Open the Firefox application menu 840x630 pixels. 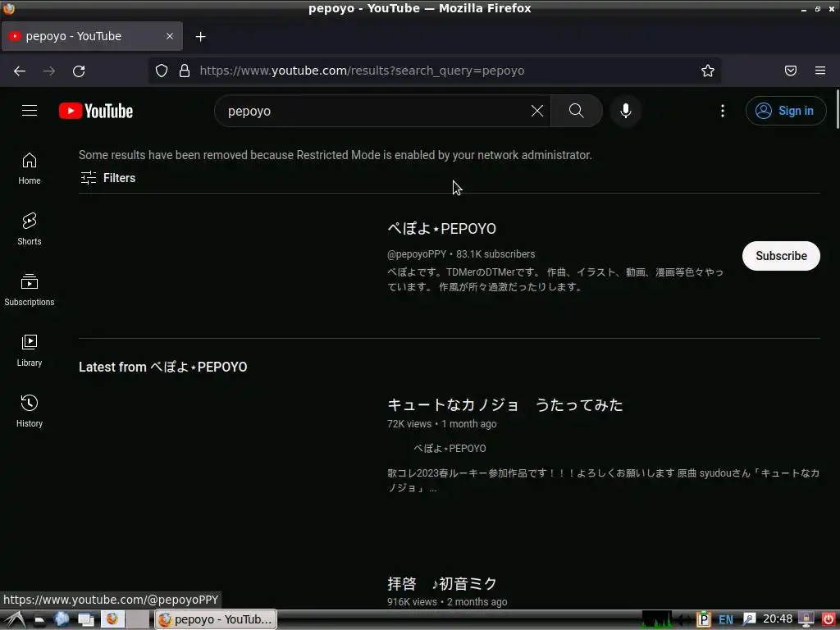pos(820,71)
